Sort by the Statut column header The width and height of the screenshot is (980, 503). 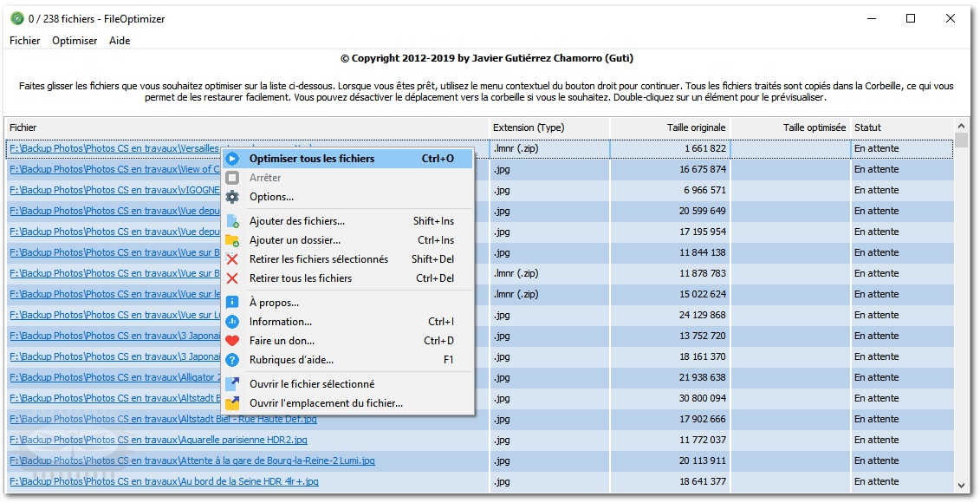pos(903,127)
